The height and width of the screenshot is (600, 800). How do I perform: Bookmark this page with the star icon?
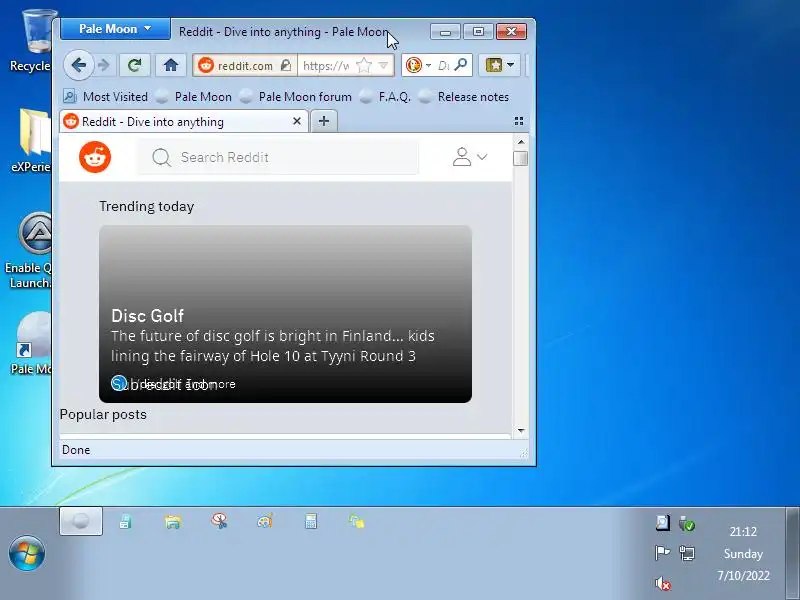pyautogui.click(x=364, y=65)
